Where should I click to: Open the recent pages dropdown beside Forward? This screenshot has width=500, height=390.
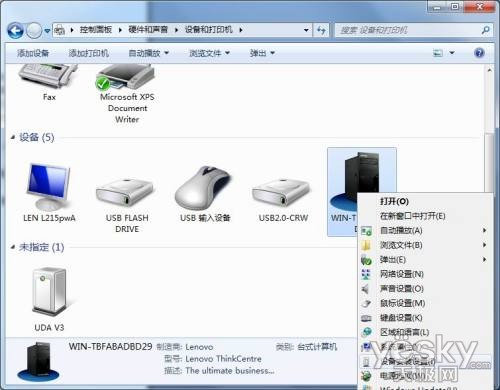click(47, 31)
